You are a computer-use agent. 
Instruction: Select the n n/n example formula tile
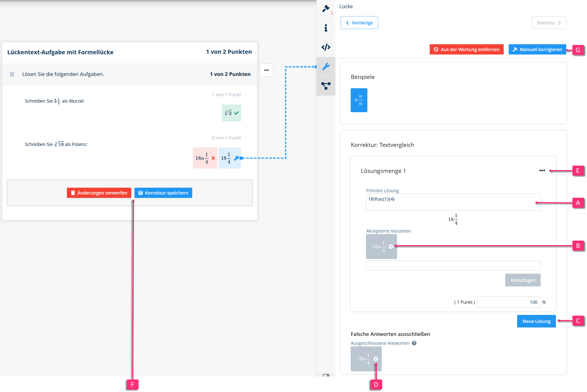tap(359, 100)
